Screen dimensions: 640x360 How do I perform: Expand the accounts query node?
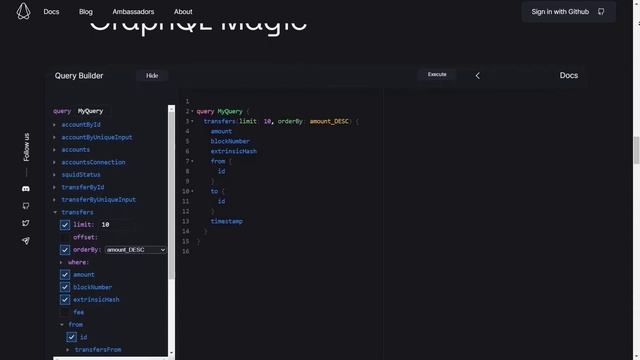pyautogui.click(x=54, y=150)
